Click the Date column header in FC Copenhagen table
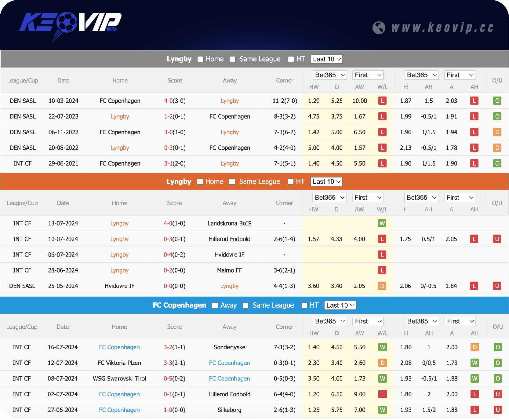The height and width of the screenshot is (420, 509). click(63, 327)
